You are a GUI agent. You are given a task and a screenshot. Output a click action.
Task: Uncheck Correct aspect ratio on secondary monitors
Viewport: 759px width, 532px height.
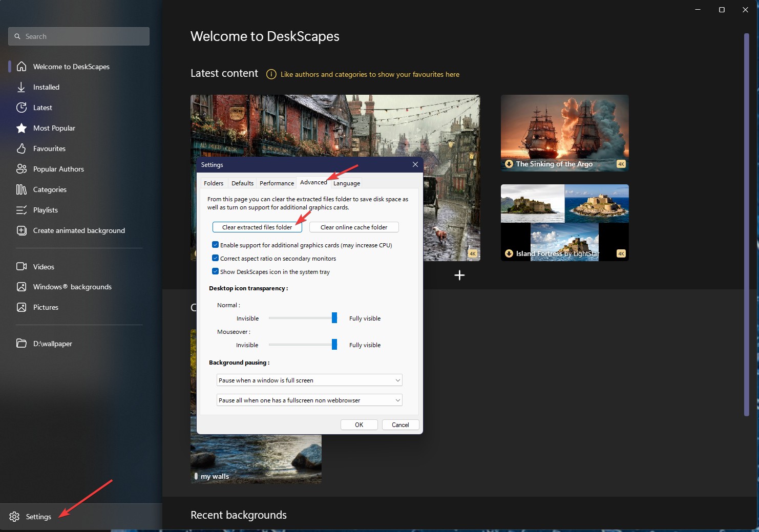pyautogui.click(x=216, y=258)
